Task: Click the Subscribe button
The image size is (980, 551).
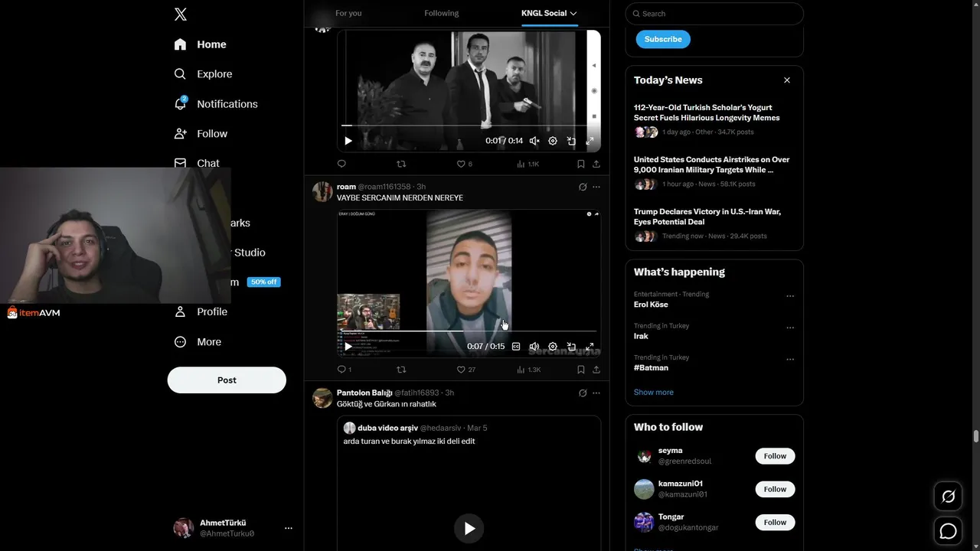Action: (x=663, y=39)
